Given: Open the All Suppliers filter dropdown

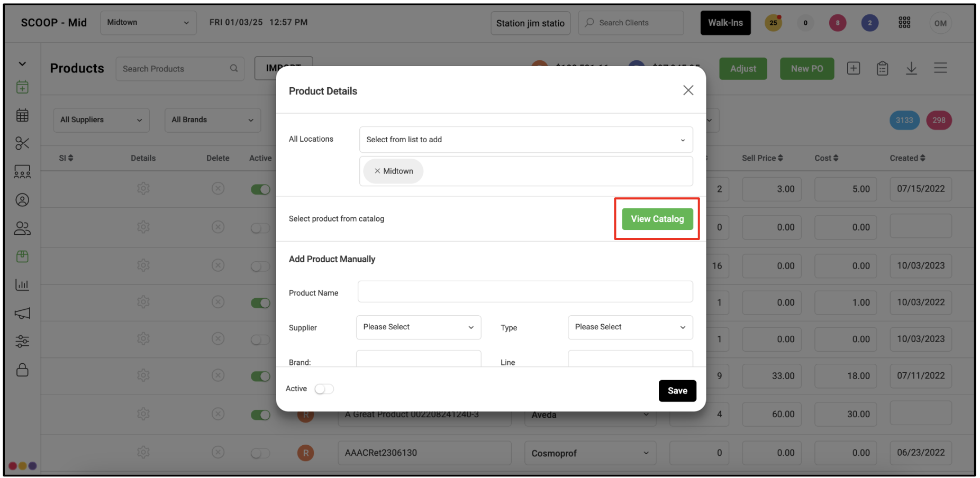Looking at the screenshot, I should 102,120.
